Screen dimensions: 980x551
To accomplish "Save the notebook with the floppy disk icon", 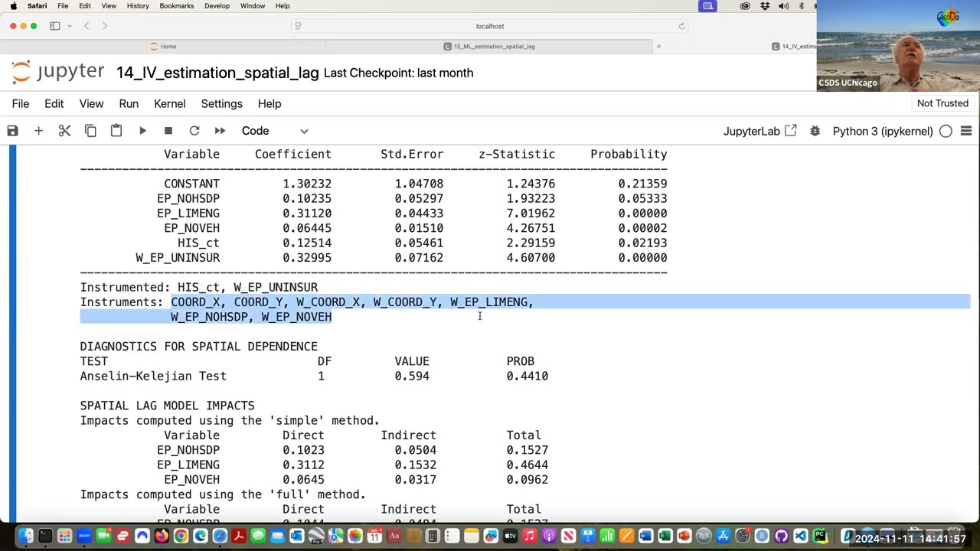I will point(12,131).
